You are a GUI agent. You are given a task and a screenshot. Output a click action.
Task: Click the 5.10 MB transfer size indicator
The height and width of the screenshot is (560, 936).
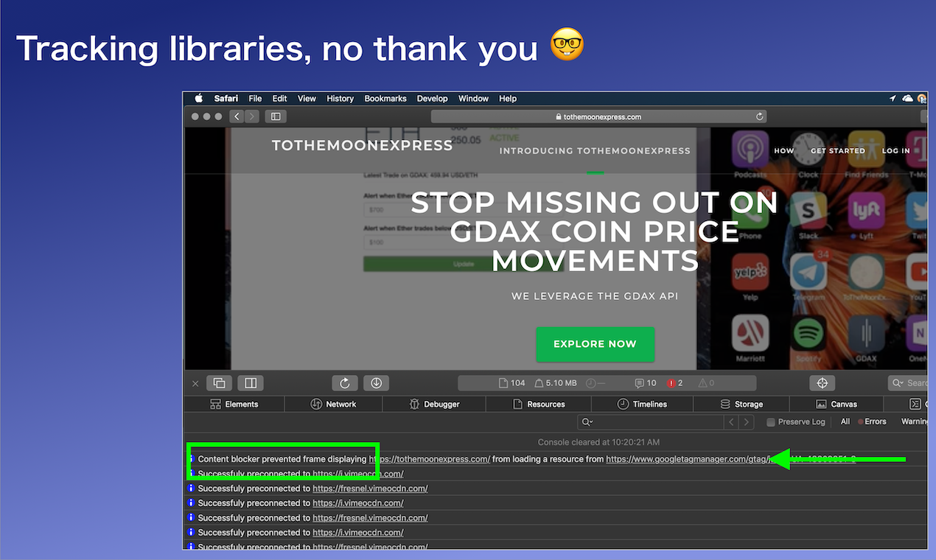[x=555, y=383]
